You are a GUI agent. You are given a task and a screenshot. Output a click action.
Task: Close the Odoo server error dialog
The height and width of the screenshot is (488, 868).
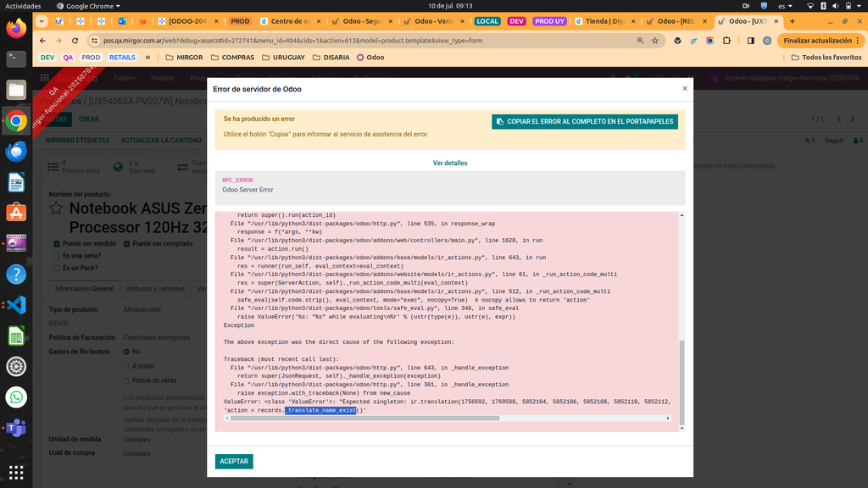pyautogui.click(x=685, y=88)
